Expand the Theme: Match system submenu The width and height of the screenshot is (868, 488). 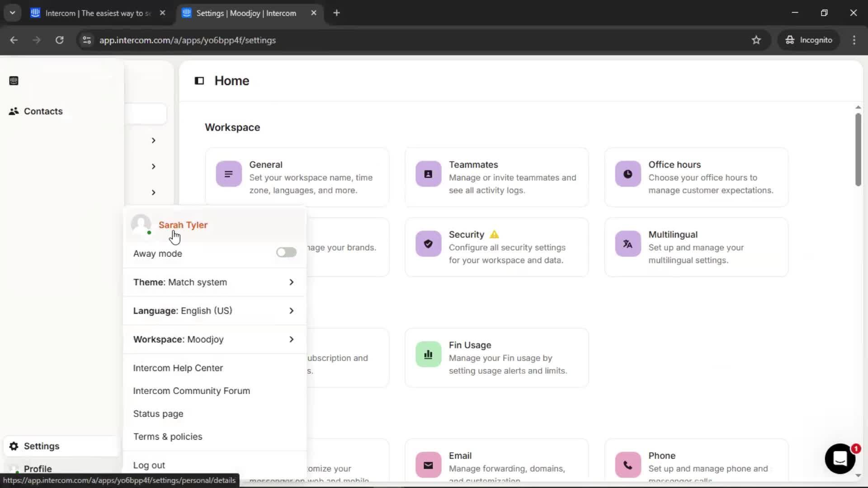pos(214,282)
